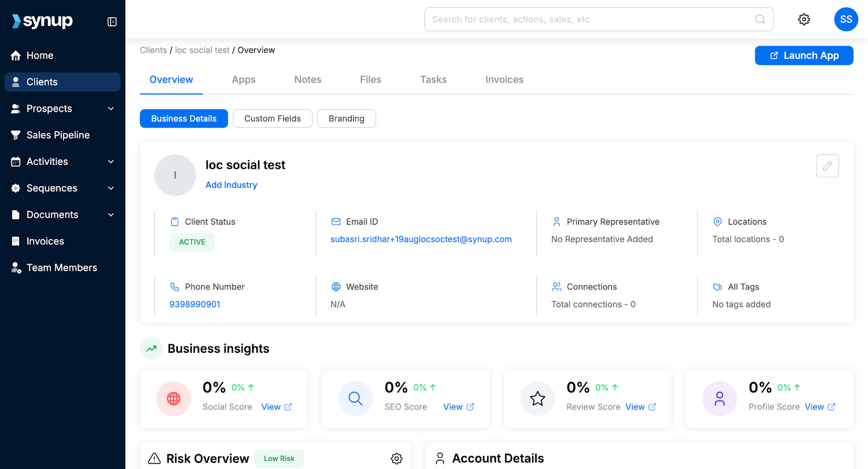This screenshot has height=469, width=868.
Task: Click the Add Industry link
Action: [231, 185]
